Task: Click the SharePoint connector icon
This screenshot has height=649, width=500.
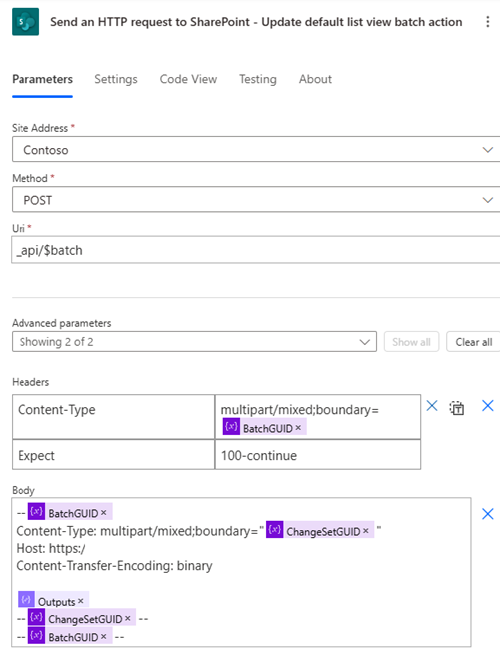Action: (x=25, y=22)
